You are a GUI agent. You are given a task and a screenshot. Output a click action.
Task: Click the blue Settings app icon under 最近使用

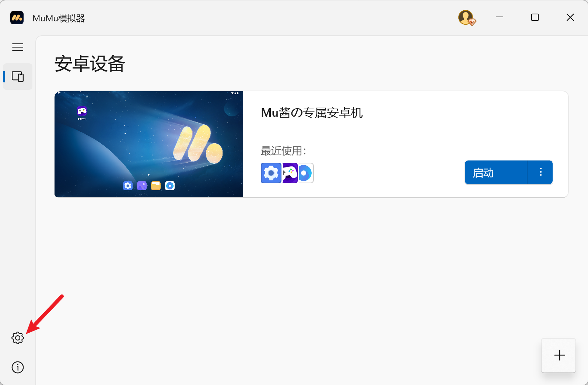point(271,173)
